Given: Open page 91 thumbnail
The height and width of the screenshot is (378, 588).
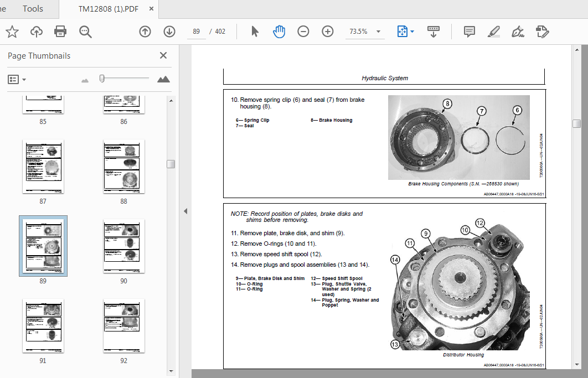Looking at the screenshot, I should tap(43, 326).
